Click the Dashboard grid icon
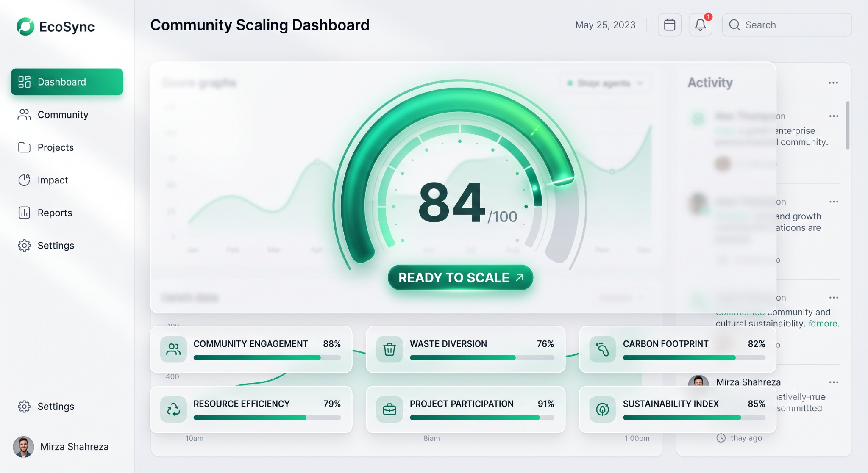 click(x=24, y=82)
